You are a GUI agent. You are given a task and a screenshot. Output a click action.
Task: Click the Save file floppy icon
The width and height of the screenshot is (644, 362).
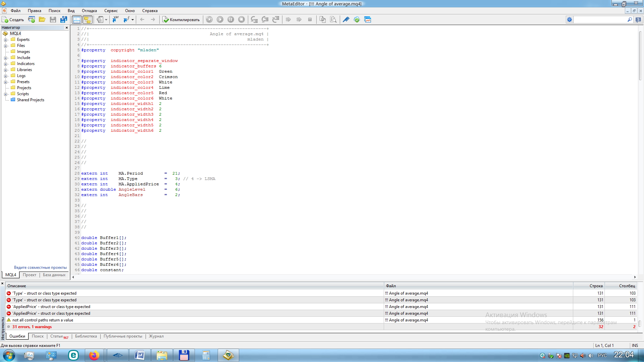(53, 20)
